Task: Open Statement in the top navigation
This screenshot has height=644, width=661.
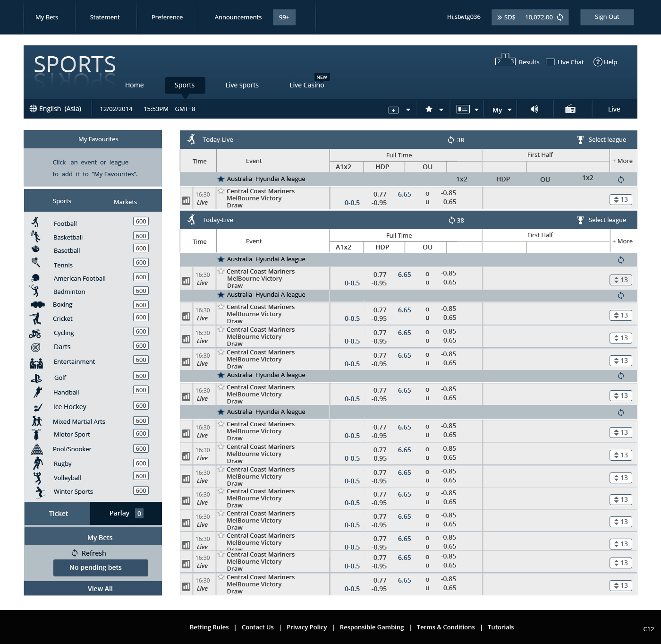Action: click(x=105, y=17)
